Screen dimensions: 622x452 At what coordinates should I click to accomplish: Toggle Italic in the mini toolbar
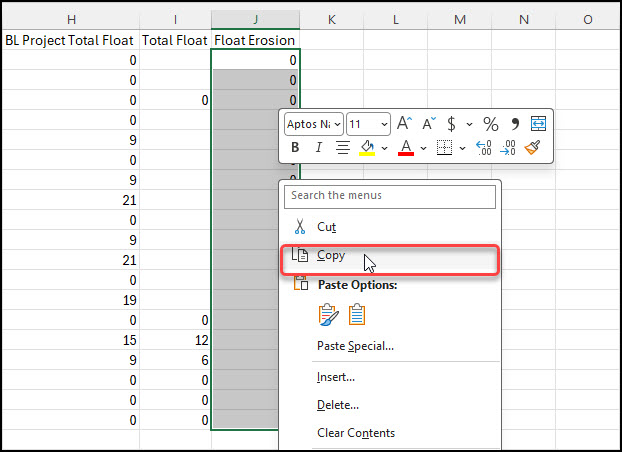[x=319, y=148]
